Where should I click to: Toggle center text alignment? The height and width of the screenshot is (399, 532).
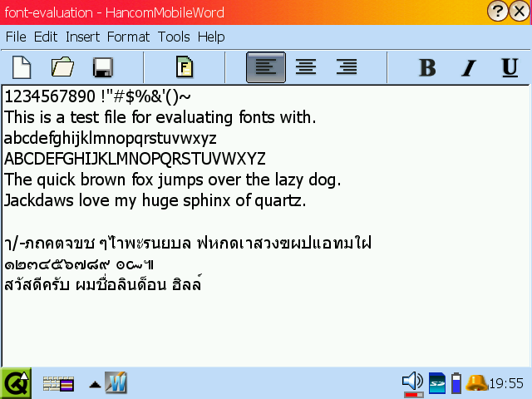[306, 67]
